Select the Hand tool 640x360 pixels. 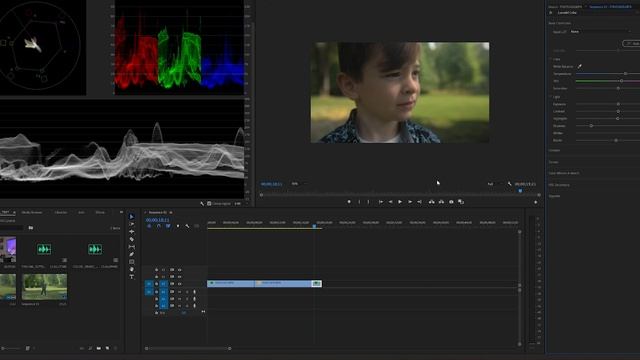tap(131, 269)
